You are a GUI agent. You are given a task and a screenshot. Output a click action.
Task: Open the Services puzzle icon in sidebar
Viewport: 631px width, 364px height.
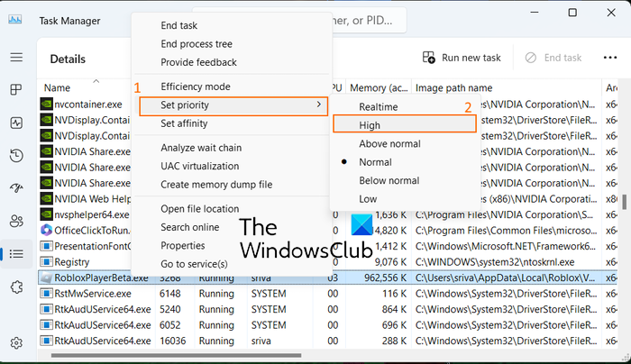(x=16, y=287)
